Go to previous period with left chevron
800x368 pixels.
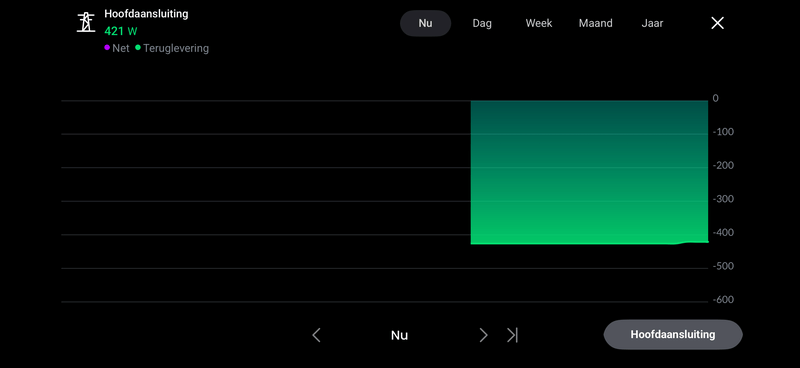click(316, 335)
